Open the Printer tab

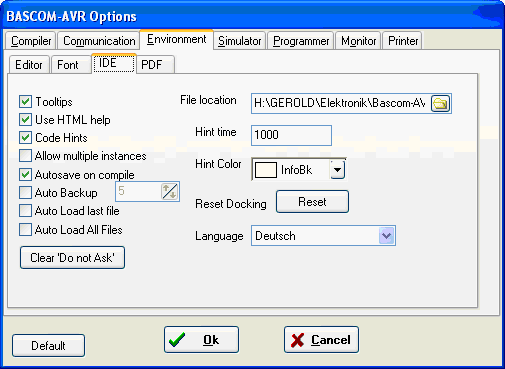click(x=403, y=41)
